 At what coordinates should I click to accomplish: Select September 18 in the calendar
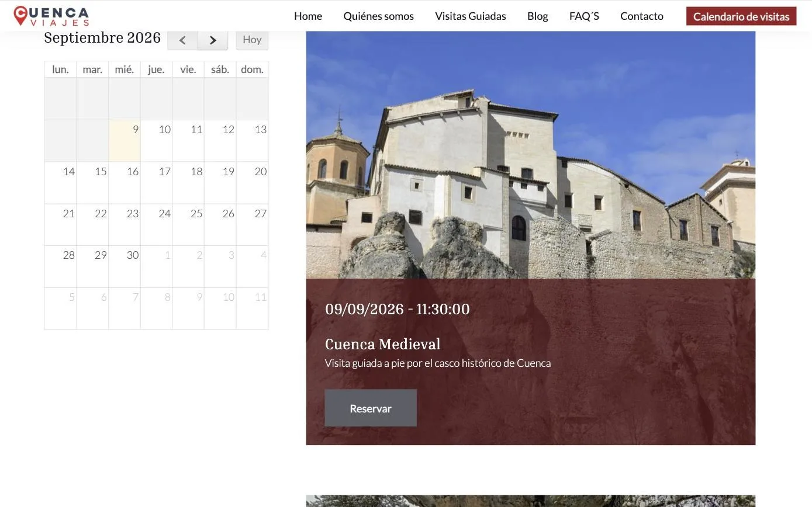[x=188, y=183]
